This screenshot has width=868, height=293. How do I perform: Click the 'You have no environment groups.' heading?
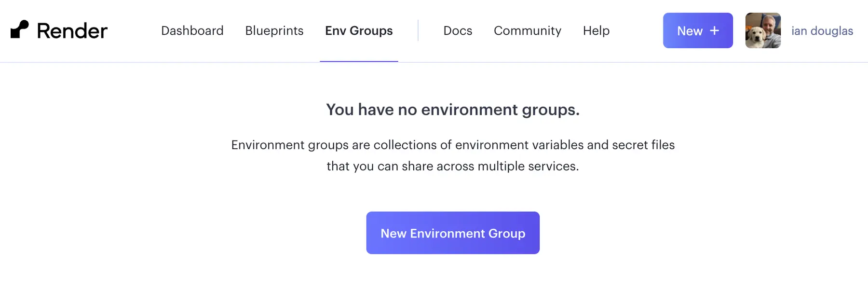[453, 110]
